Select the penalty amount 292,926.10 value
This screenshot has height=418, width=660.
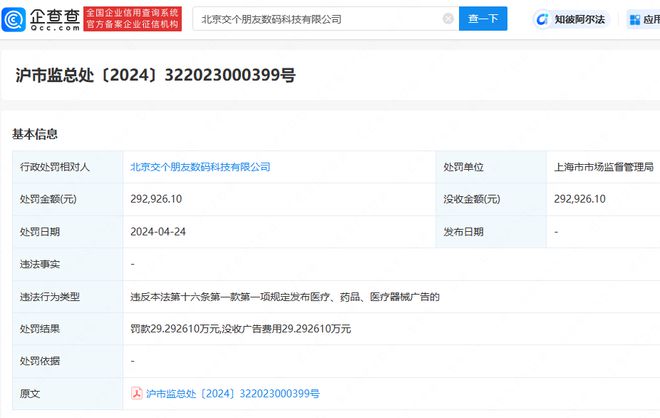click(x=156, y=199)
